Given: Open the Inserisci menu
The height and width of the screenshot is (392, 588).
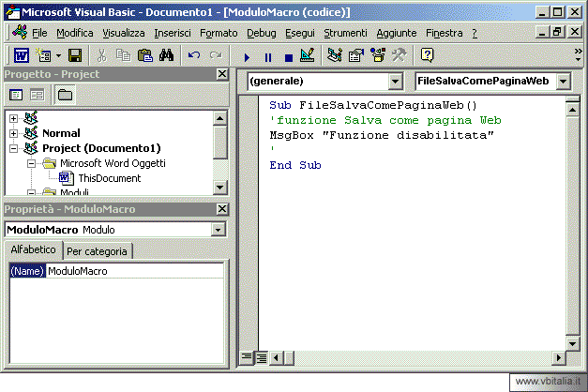Looking at the screenshot, I should click(173, 33).
